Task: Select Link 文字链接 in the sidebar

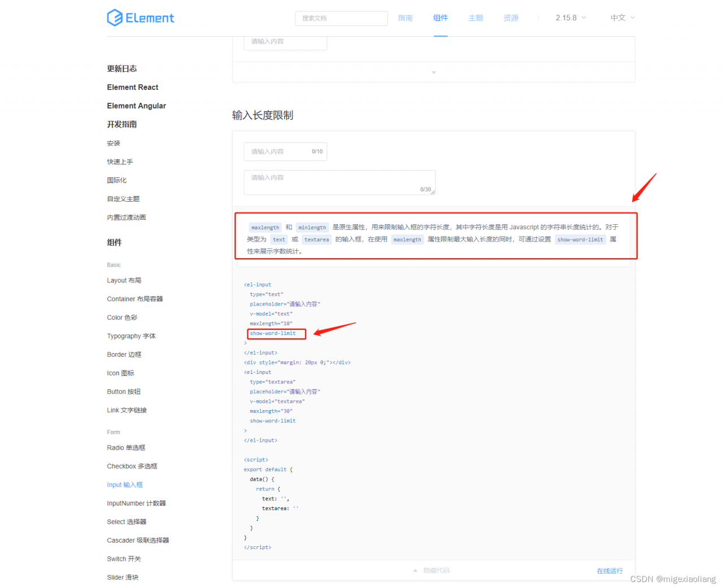Action: (127, 411)
